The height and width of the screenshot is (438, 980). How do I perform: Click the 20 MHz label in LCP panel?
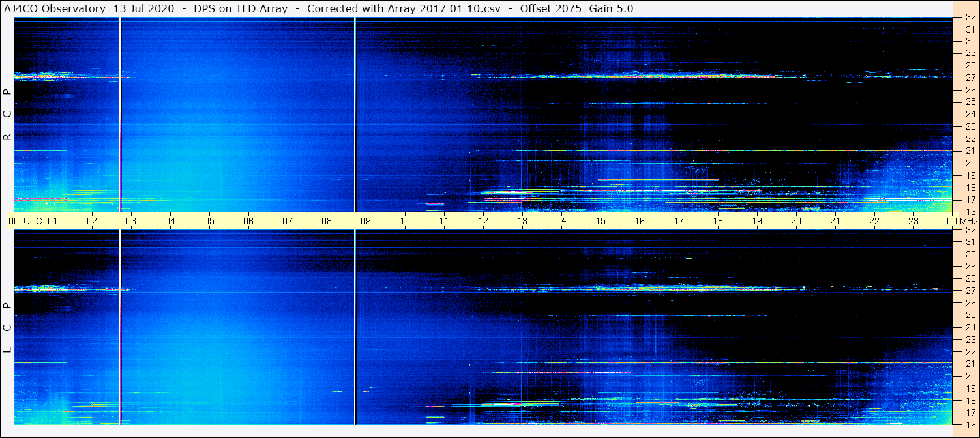coord(970,376)
